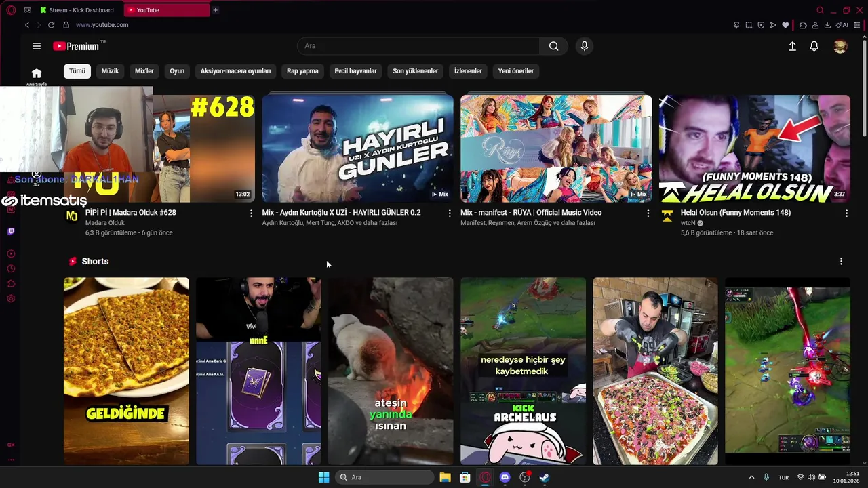868x488 pixels.
Task: Go back in browser history
Action: pos(27,25)
